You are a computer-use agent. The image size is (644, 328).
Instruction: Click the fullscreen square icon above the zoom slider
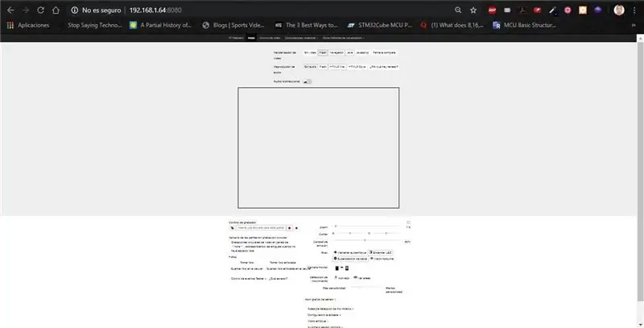408,222
